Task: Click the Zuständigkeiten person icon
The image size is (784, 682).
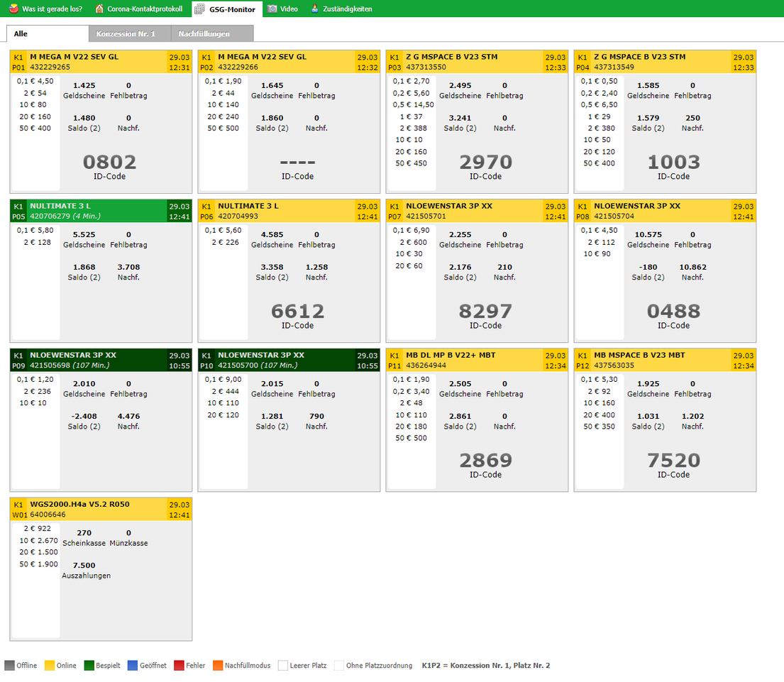Action: tap(314, 9)
